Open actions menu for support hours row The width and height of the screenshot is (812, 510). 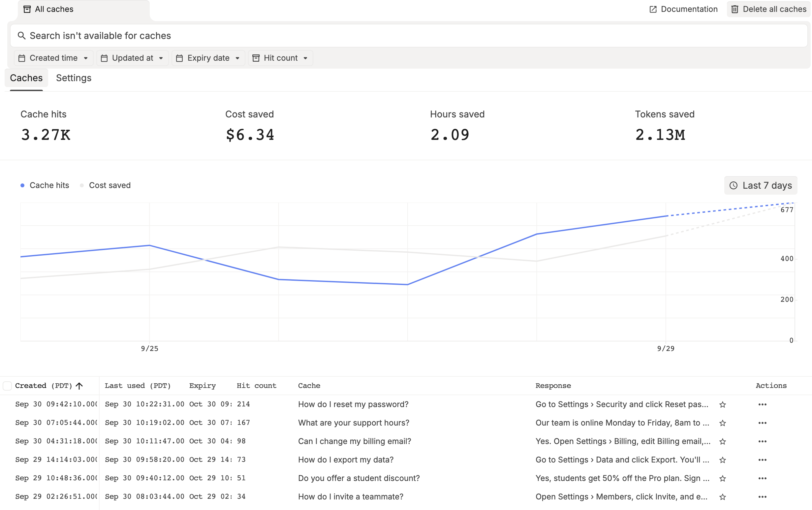pyautogui.click(x=763, y=423)
